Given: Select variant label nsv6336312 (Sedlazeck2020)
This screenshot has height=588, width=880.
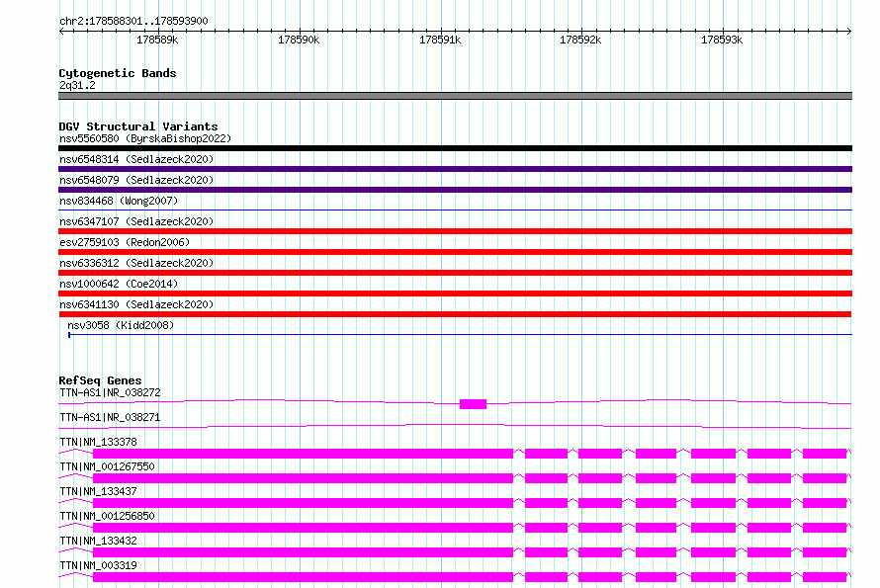Looking at the screenshot, I should tap(136, 263).
